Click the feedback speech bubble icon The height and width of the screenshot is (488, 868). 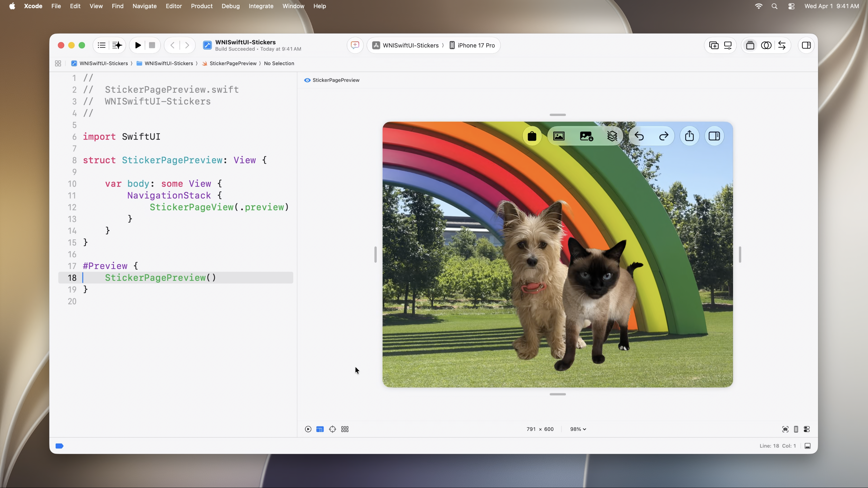(355, 45)
